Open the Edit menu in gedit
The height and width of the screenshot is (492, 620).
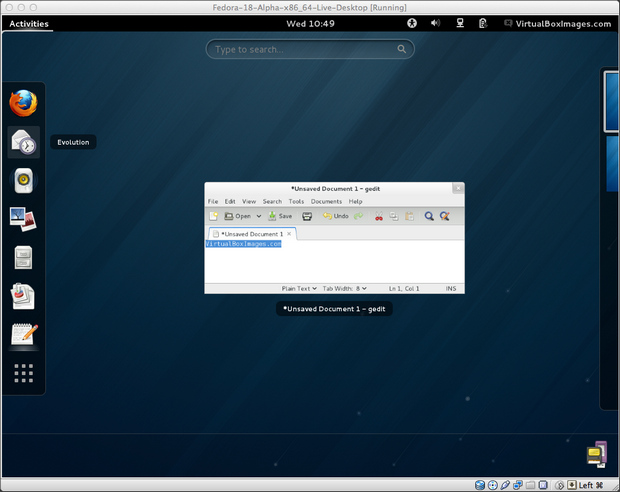(230, 201)
